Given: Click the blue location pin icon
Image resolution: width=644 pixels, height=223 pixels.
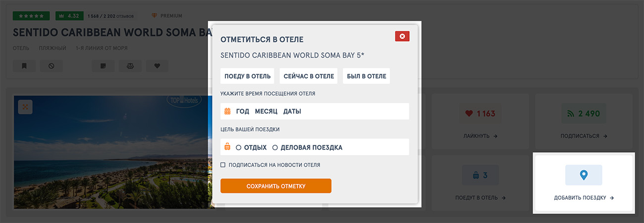Looking at the screenshot, I should [584, 175].
